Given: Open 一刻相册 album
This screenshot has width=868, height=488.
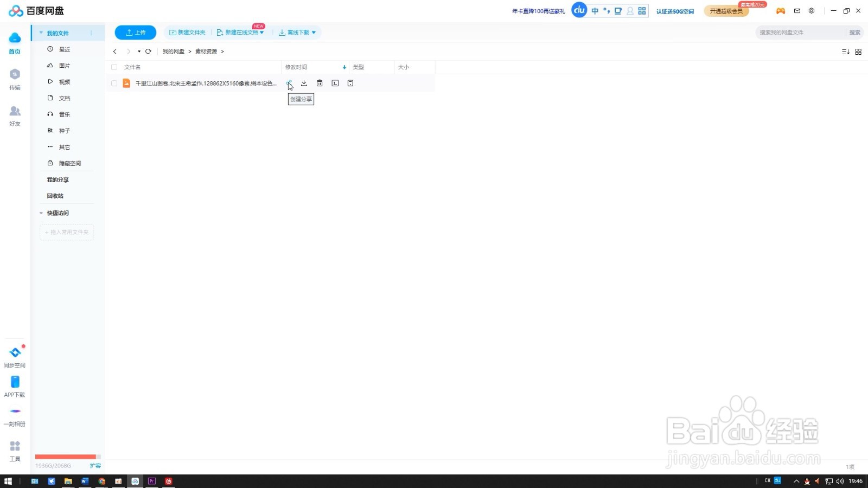Looking at the screenshot, I should (15, 416).
